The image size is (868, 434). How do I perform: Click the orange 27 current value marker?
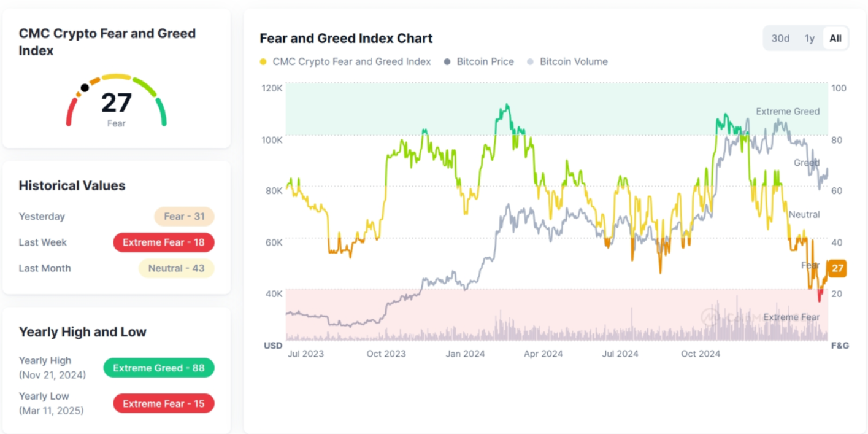click(x=837, y=268)
